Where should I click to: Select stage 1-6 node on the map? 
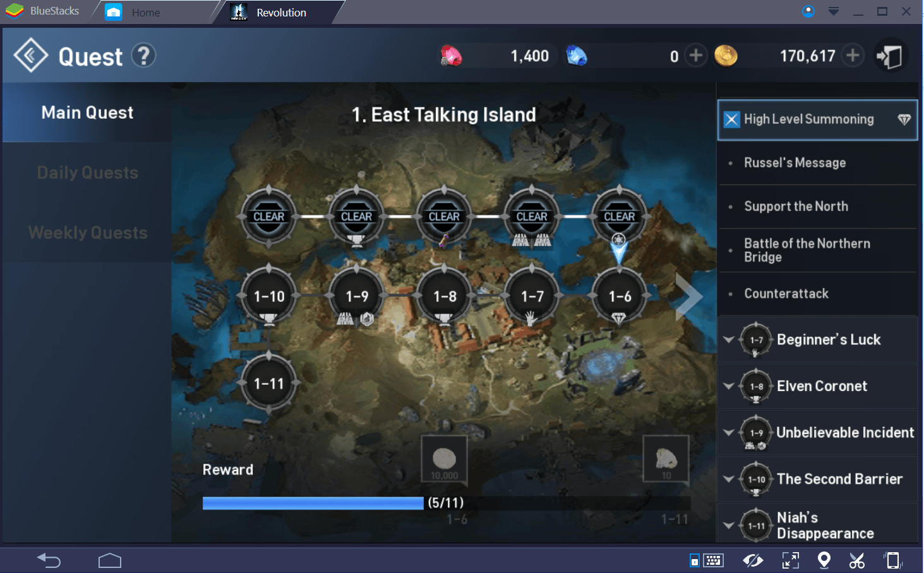(620, 296)
